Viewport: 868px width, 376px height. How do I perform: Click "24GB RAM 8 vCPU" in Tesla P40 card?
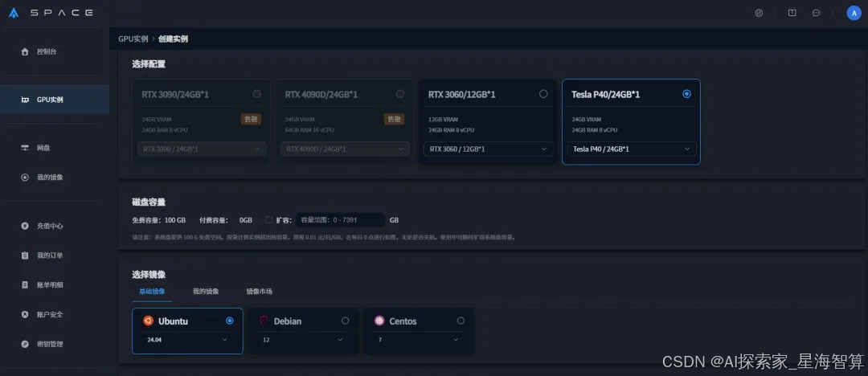point(595,130)
